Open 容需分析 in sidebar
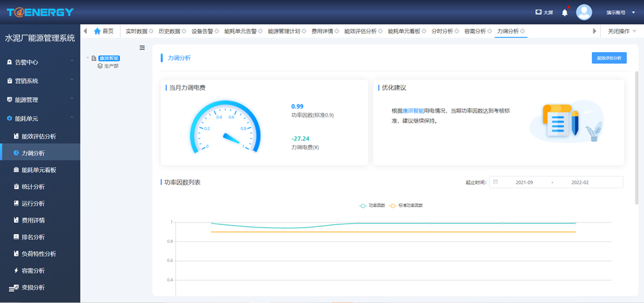644x303 pixels. (x=40, y=271)
